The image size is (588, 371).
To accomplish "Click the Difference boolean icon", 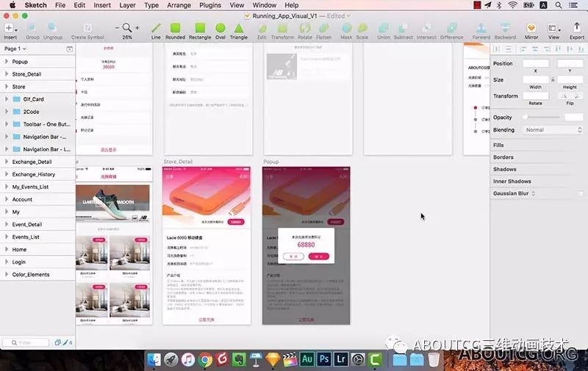I will coord(452,28).
